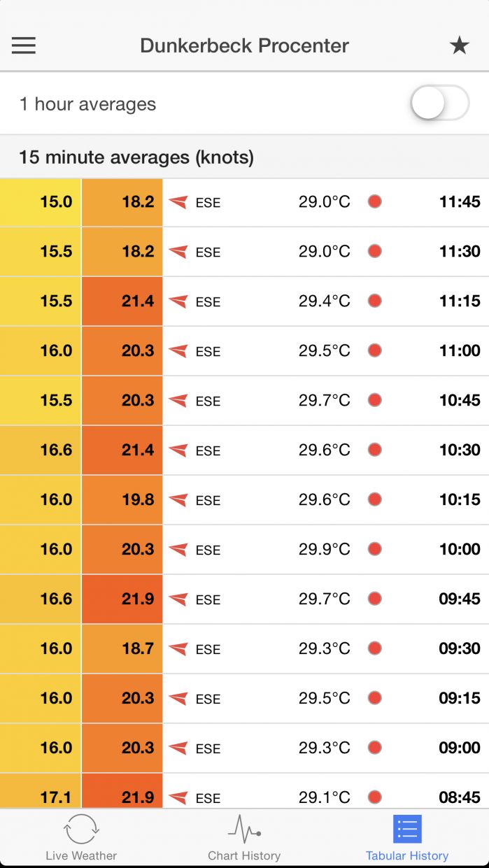Enable the 1 hour averages switch

pos(439,104)
